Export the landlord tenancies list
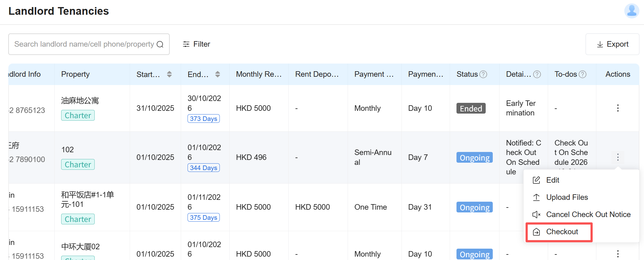644x260 pixels. (612, 44)
